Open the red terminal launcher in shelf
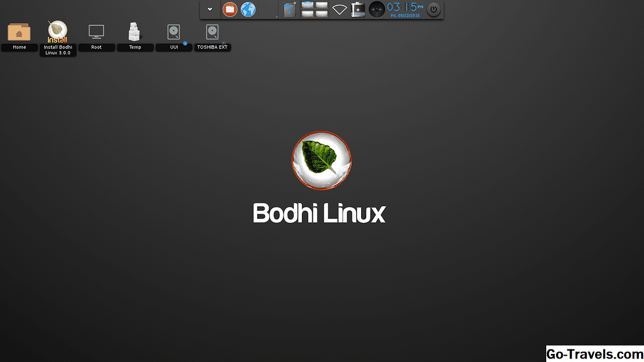This screenshot has height=362, width=644. [230, 9]
